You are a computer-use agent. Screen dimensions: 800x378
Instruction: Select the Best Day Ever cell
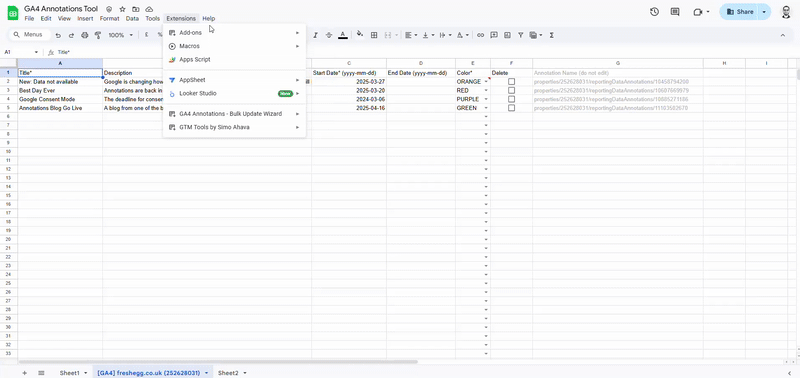60,90
